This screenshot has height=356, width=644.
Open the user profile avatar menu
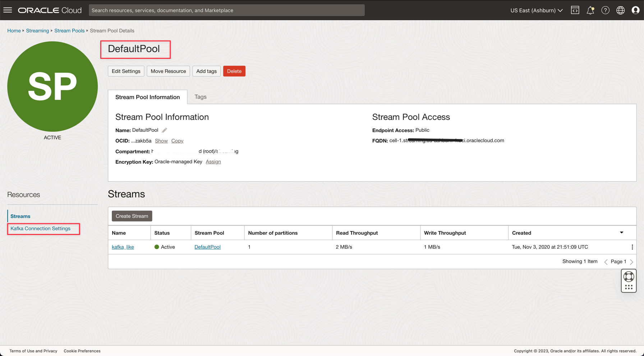pos(635,10)
